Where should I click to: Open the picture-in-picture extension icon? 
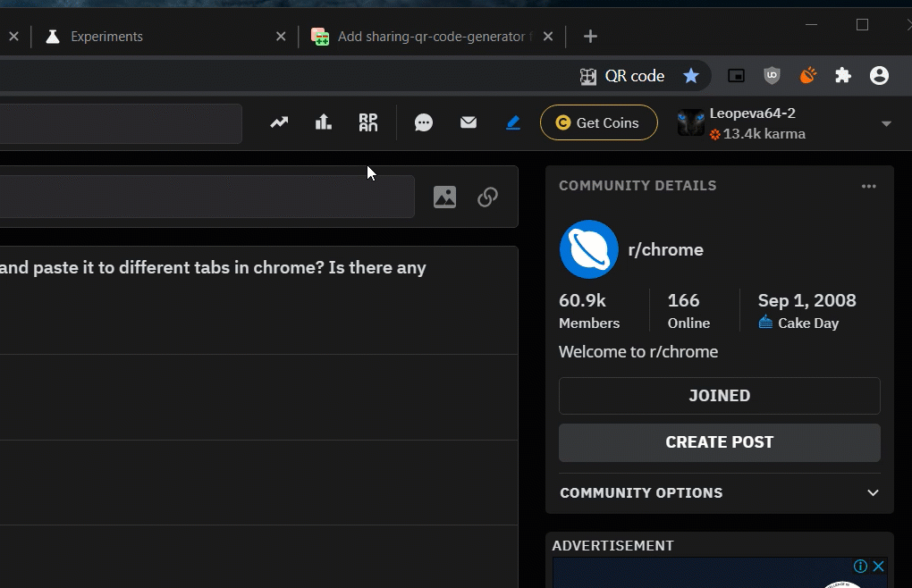(x=737, y=76)
